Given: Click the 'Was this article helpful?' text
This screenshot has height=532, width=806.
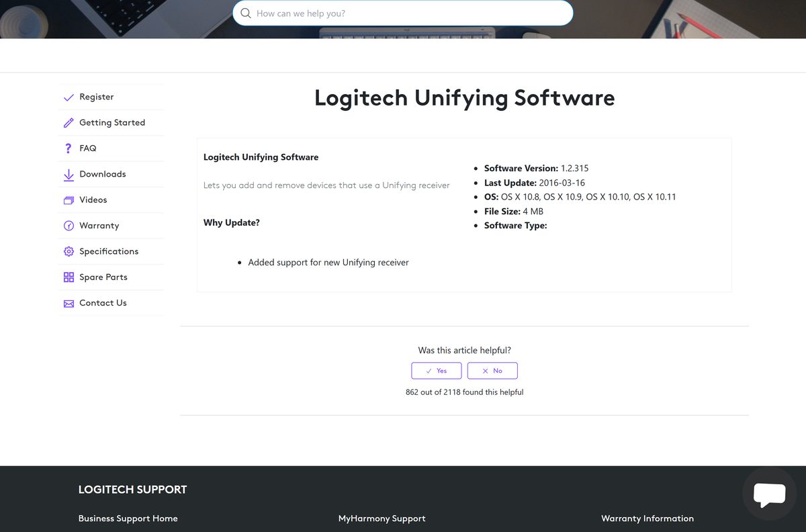Looking at the screenshot, I should coord(464,351).
